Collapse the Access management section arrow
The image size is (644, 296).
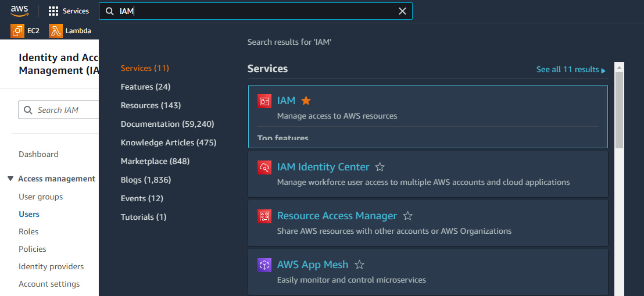click(10, 179)
